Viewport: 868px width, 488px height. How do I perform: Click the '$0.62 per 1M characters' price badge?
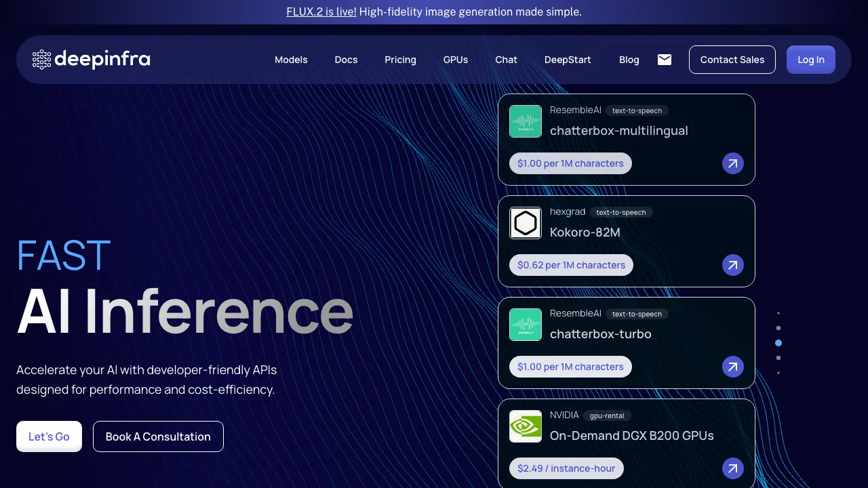[x=571, y=265]
